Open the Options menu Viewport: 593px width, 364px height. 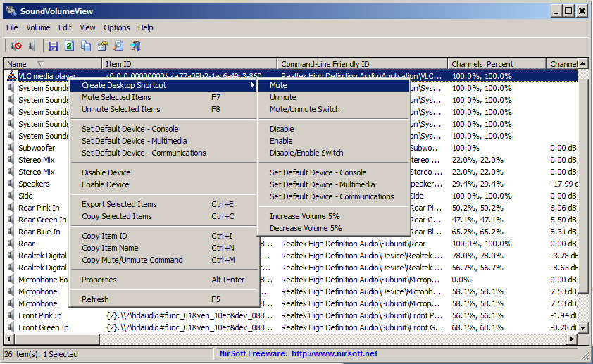(117, 27)
